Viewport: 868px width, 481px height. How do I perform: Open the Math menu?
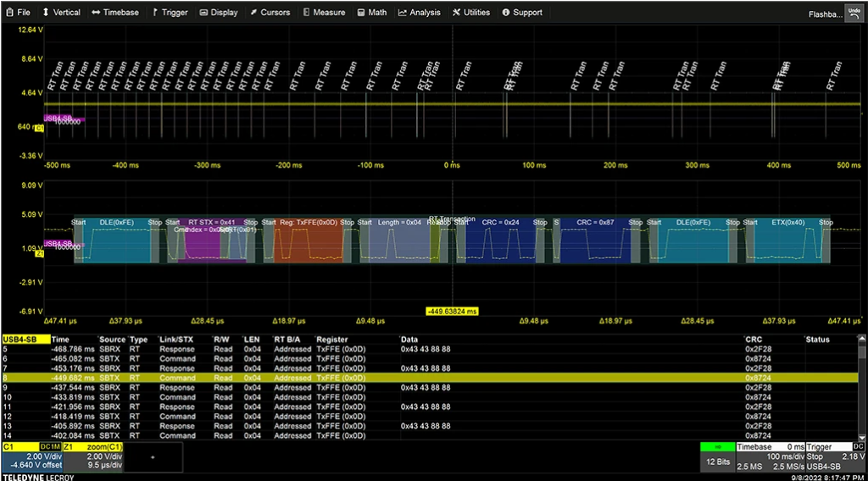pos(372,12)
